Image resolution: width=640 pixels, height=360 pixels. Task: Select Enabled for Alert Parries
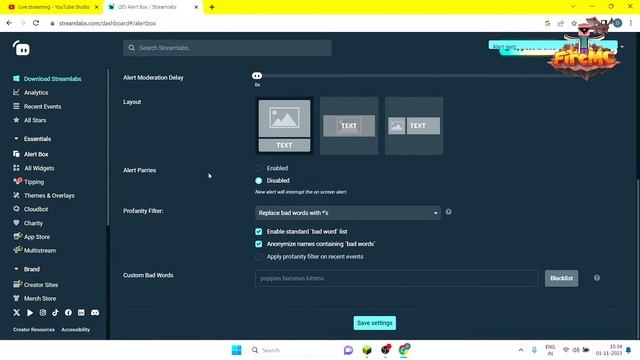click(259, 168)
